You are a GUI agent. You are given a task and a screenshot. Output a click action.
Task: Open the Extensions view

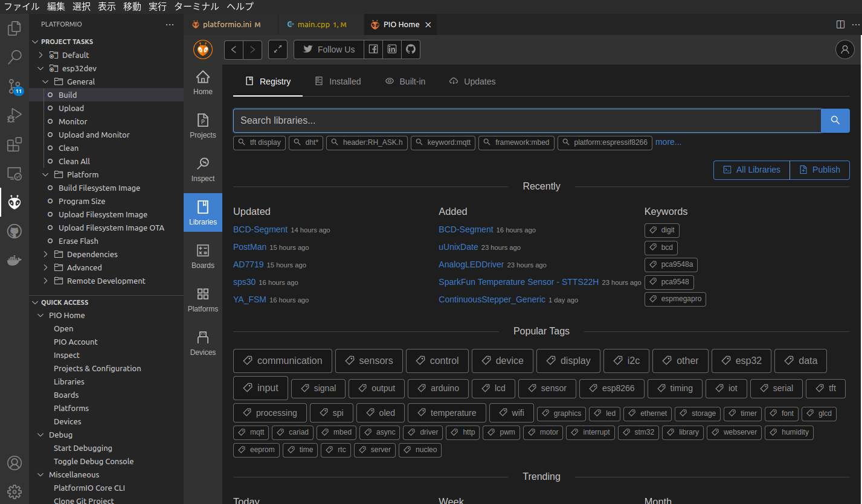tap(14, 145)
